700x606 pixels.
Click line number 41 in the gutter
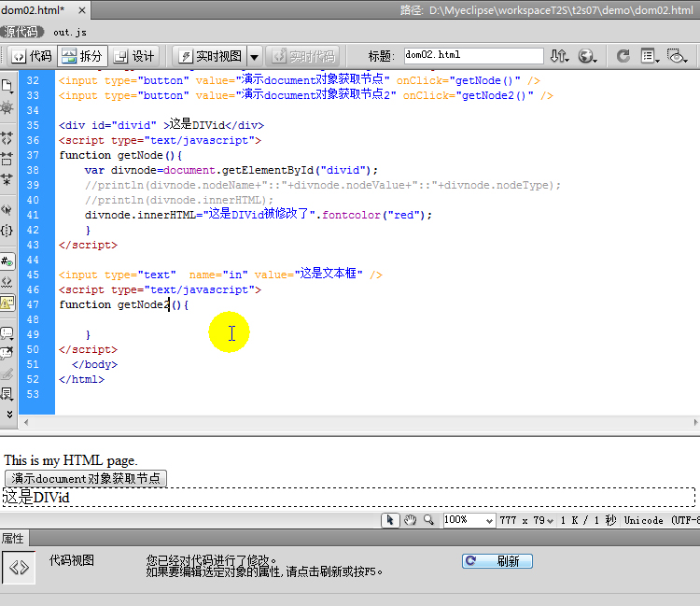point(33,215)
